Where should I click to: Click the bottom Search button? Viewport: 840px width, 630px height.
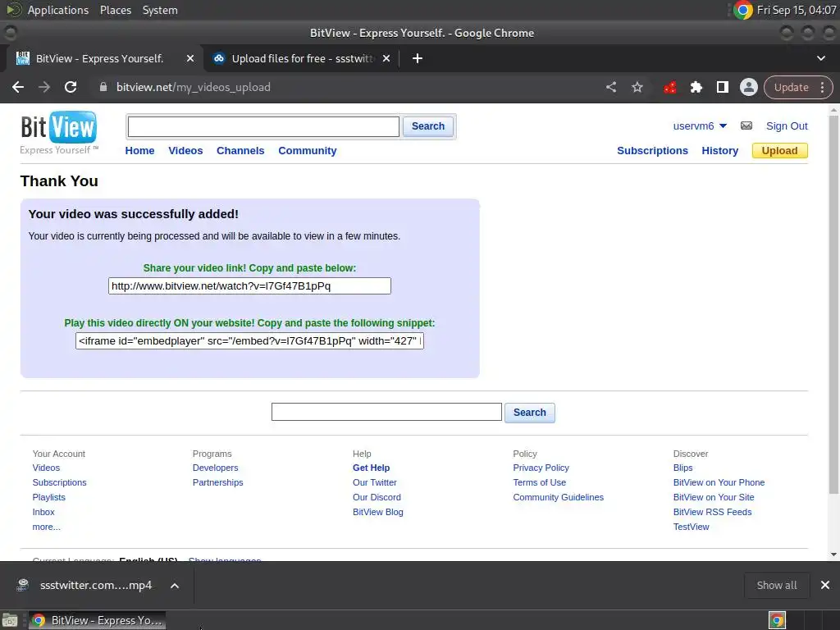point(530,413)
